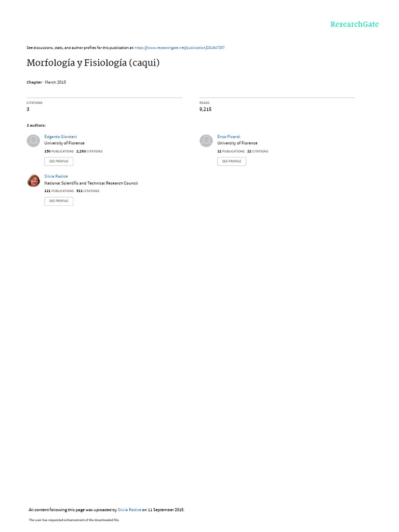
Task: Click the 150 publications stat for Giordani
Action: point(59,151)
